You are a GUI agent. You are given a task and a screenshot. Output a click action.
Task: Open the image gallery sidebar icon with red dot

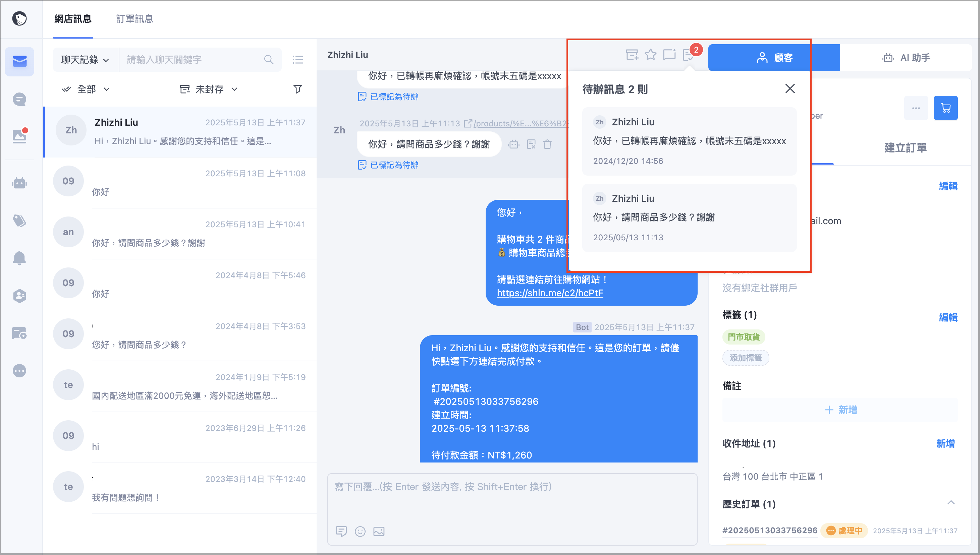tap(19, 136)
